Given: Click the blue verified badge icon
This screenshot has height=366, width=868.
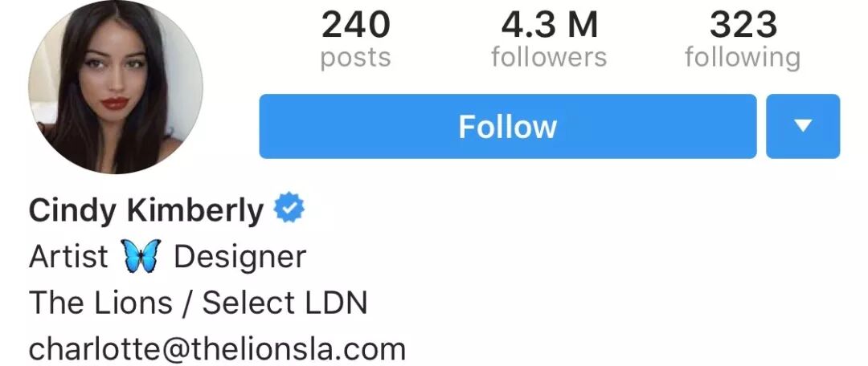Looking at the screenshot, I should [289, 208].
